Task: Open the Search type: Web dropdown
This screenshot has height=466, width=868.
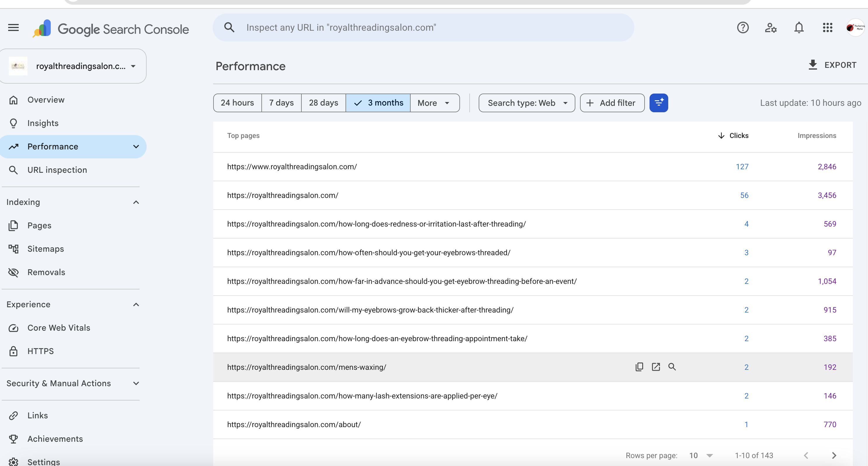Action: point(527,103)
